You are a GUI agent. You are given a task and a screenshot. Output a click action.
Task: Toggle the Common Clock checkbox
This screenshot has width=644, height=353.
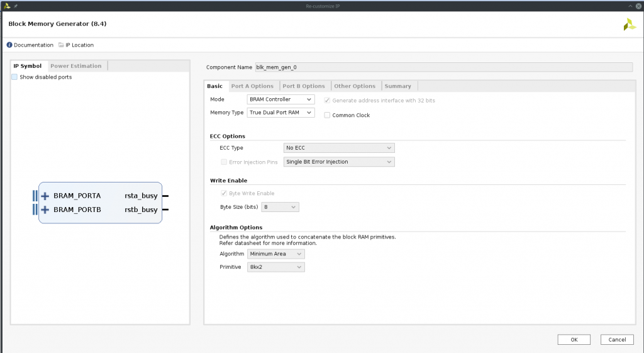tap(327, 115)
